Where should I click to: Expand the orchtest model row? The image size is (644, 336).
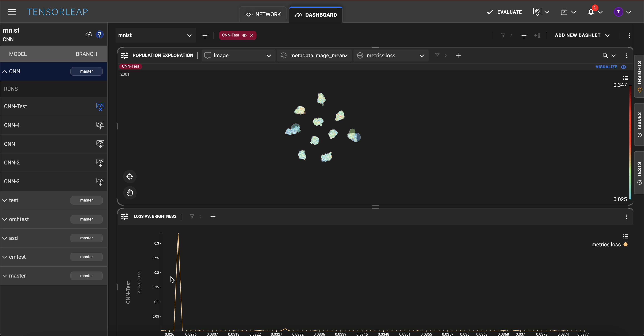click(5, 219)
